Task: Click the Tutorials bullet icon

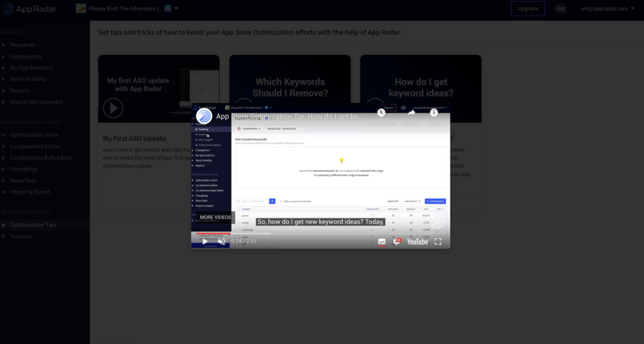Action: (3, 236)
